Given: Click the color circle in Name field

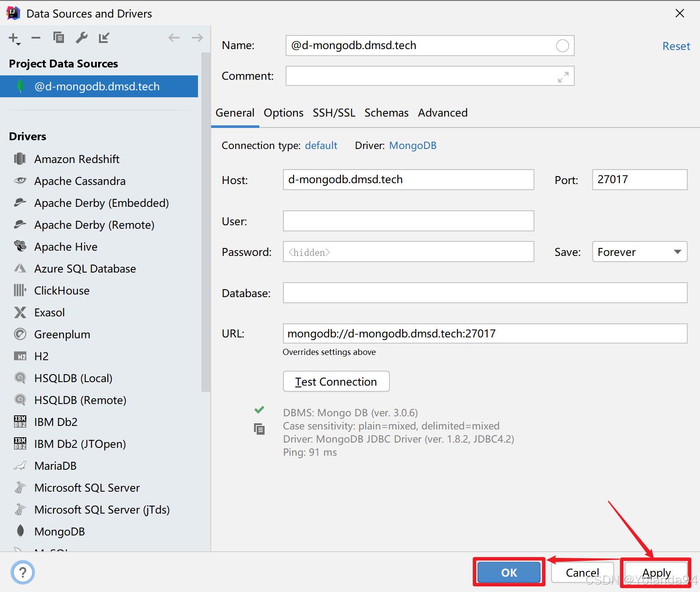Looking at the screenshot, I should point(562,46).
